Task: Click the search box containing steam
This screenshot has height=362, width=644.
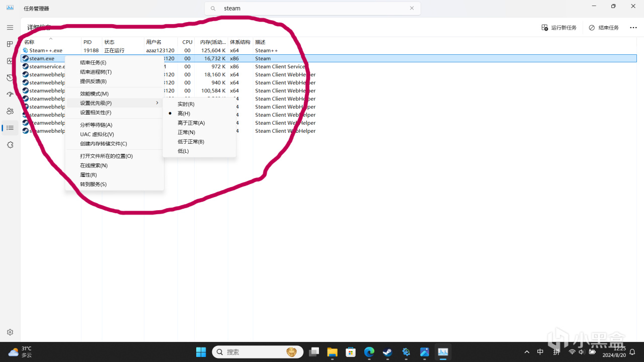Action: [312, 9]
